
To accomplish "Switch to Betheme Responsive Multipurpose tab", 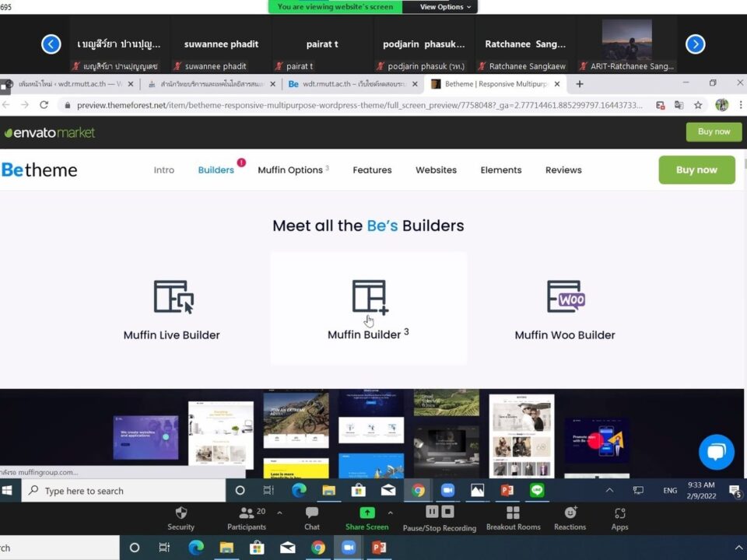I will pyautogui.click(x=496, y=84).
